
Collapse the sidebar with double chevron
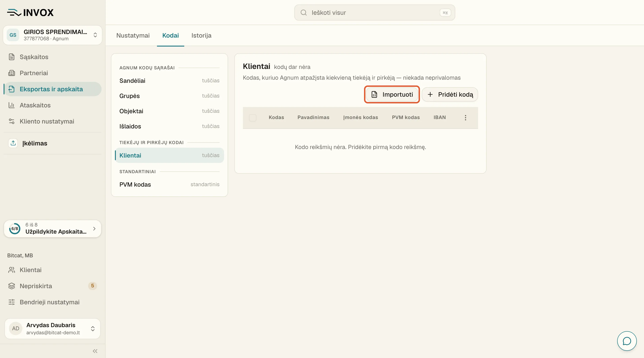click(x=95, y=351)
